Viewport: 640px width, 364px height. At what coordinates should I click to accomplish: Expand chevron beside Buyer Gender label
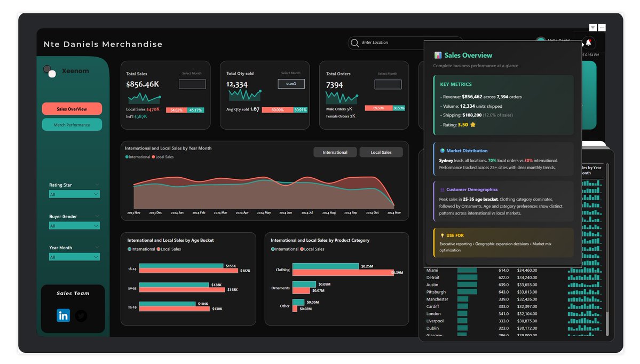click(97, 216)
